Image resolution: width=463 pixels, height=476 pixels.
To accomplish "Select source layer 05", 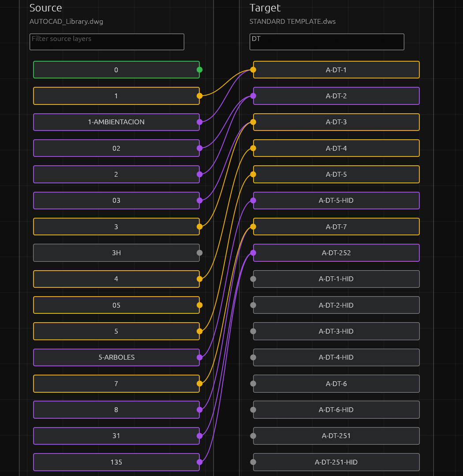I will 116,305.
